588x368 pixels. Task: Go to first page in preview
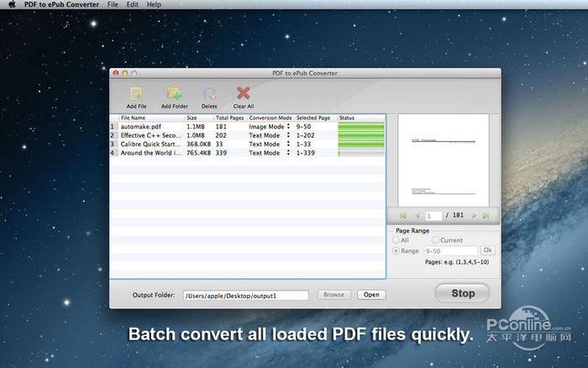point(403,216)
